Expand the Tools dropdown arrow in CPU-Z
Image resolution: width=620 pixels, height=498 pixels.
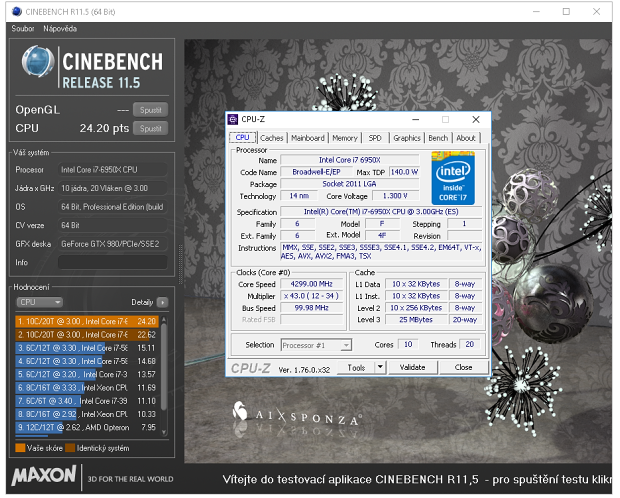pyautogui.click(x=380, y=367)
